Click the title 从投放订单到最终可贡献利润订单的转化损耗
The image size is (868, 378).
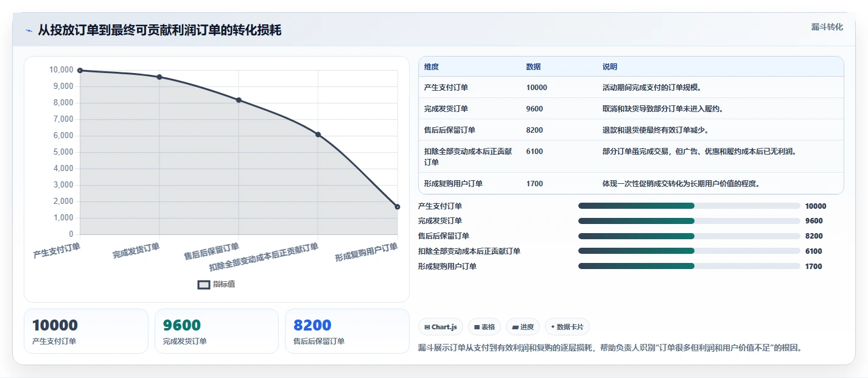(159, 30)
